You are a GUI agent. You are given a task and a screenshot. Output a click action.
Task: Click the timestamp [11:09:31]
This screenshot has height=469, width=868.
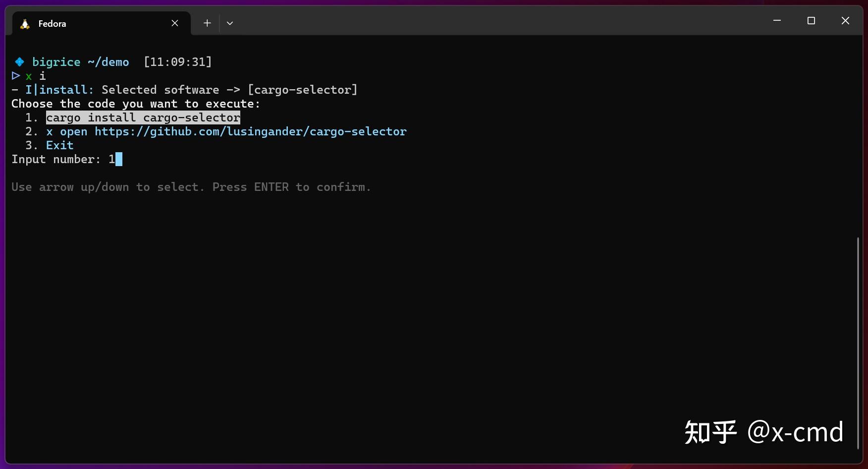[x=177, y=61]
